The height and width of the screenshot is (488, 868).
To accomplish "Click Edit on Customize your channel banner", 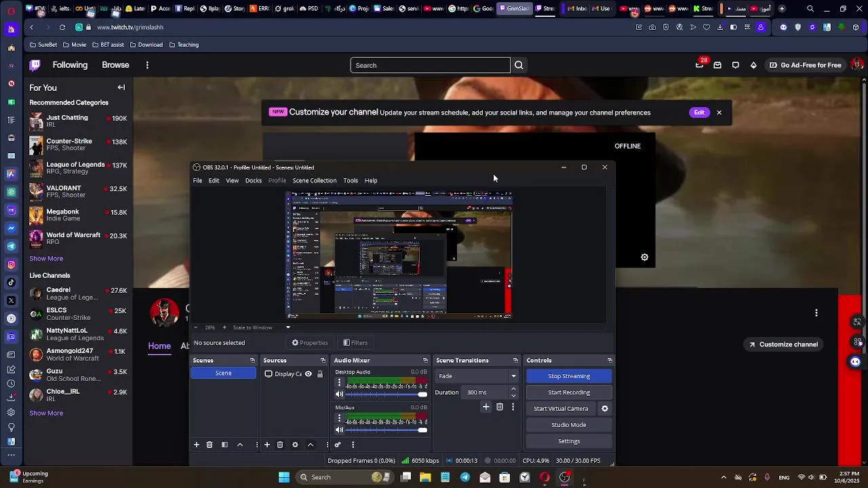I will pos(699,113).
